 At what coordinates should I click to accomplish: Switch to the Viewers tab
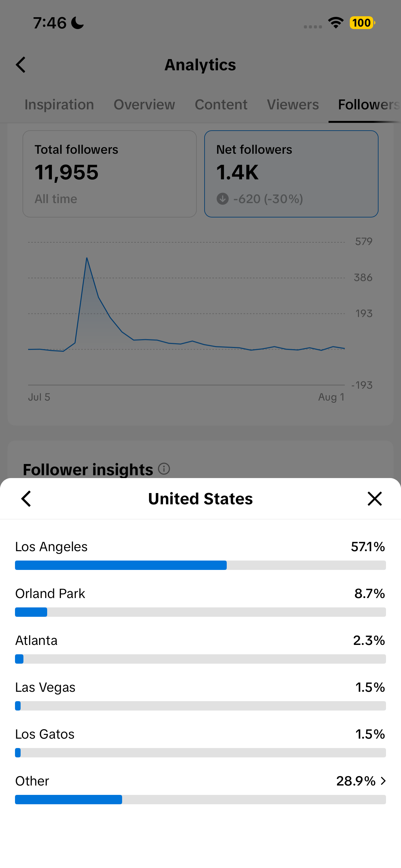pos(293,104)
